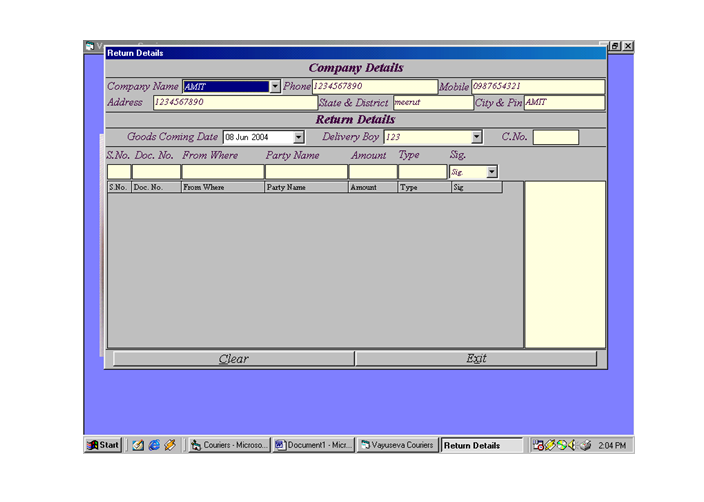The height and width of the screenshot is (502, 704).
Task: Switch to Couriers - Microsoft taskbar button
Action: pyautogui.click(x=229, y=445)
